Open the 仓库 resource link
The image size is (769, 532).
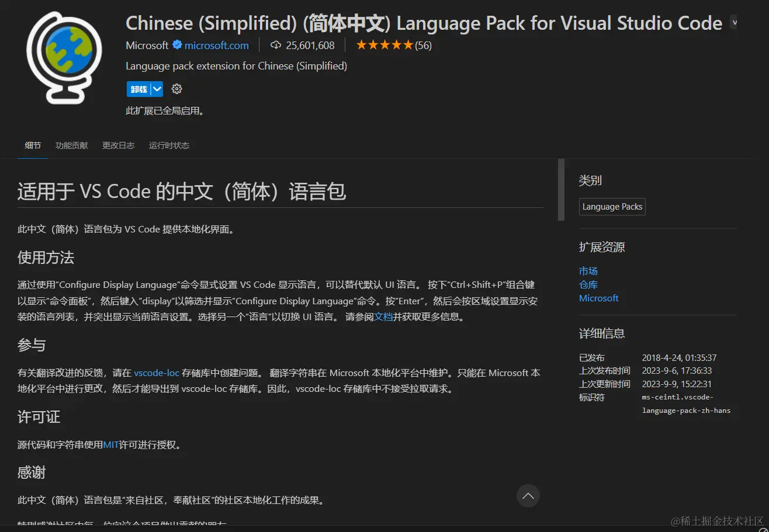(588, 284)
